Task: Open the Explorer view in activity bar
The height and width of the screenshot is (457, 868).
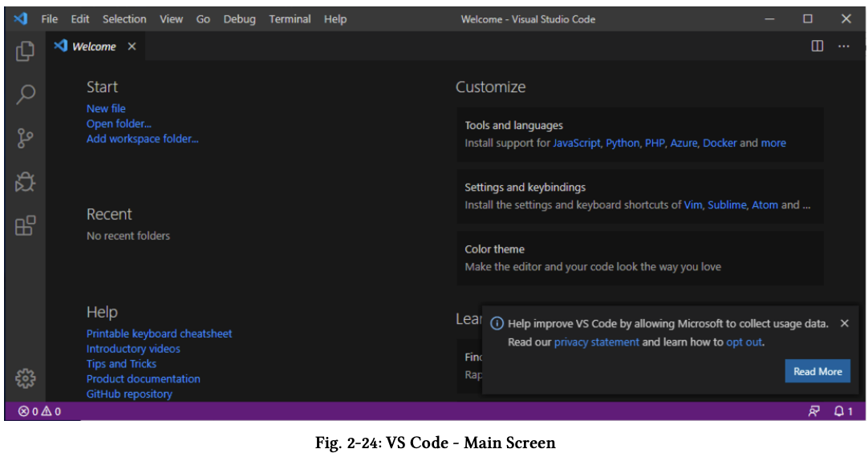Action: [25, 51]
